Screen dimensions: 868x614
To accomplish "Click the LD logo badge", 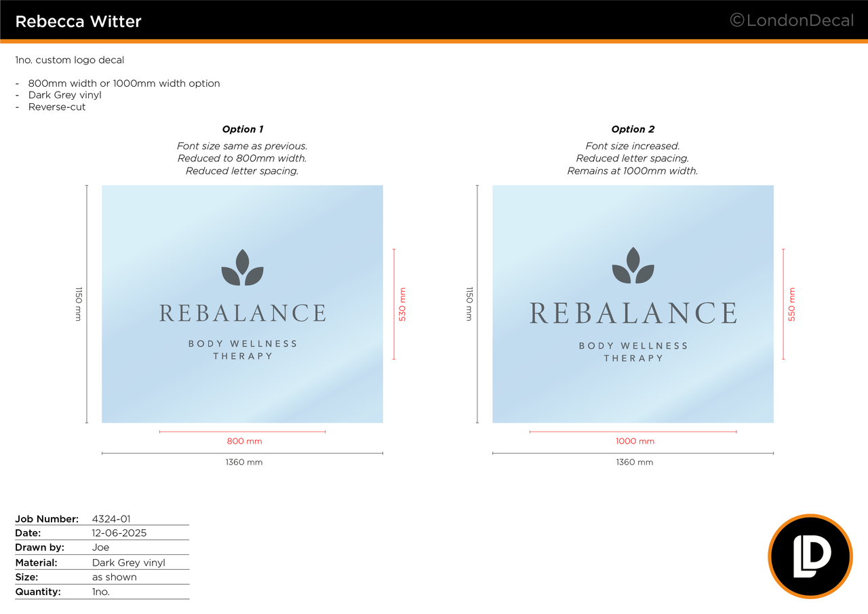I will [x=810, y=556].
